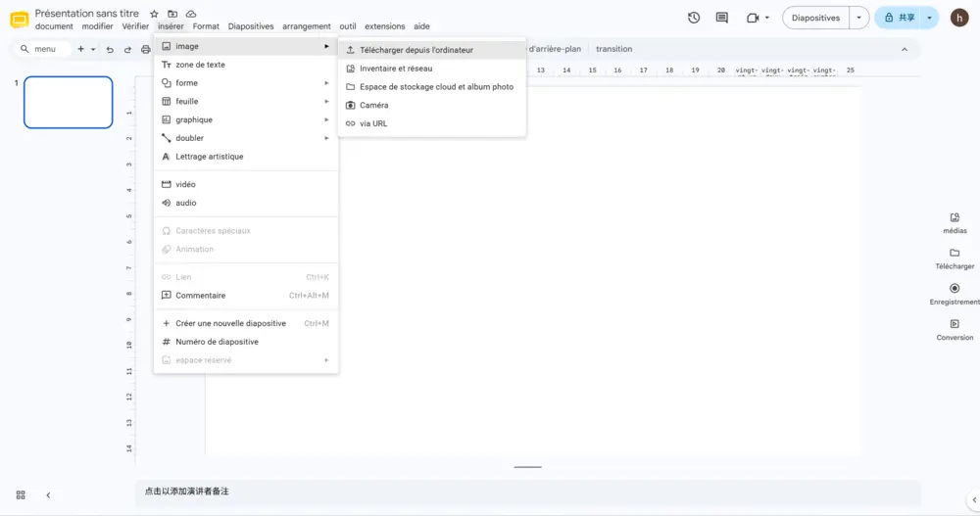
Task: Choose via URL image option
Action: pyautogui.click(x=432, y=123)
